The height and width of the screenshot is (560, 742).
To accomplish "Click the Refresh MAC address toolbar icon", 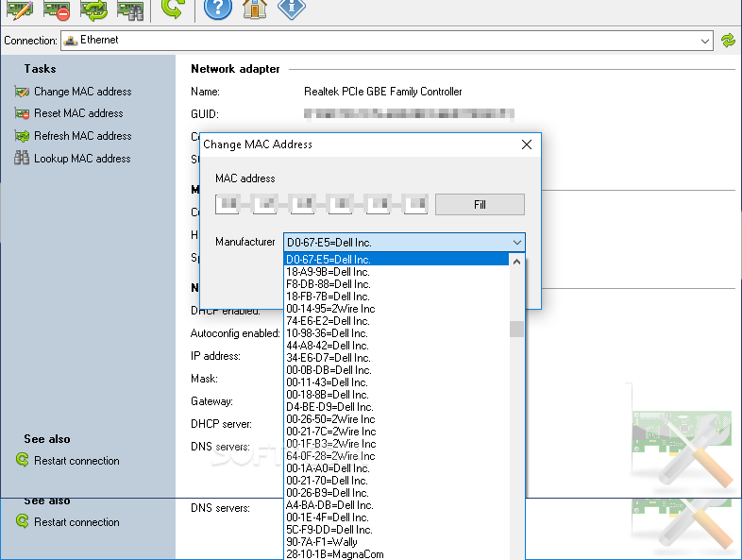I will pos(93,9).
